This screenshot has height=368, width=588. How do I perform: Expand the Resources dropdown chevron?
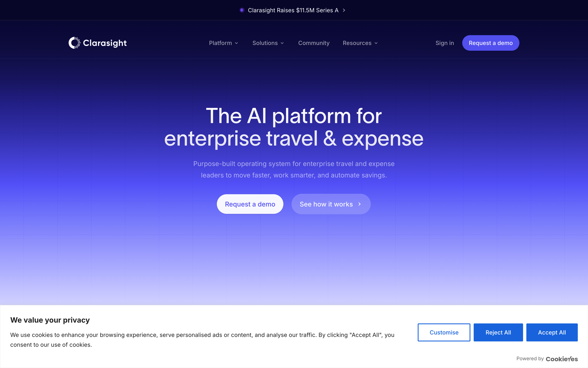click(x=376, y=43)
